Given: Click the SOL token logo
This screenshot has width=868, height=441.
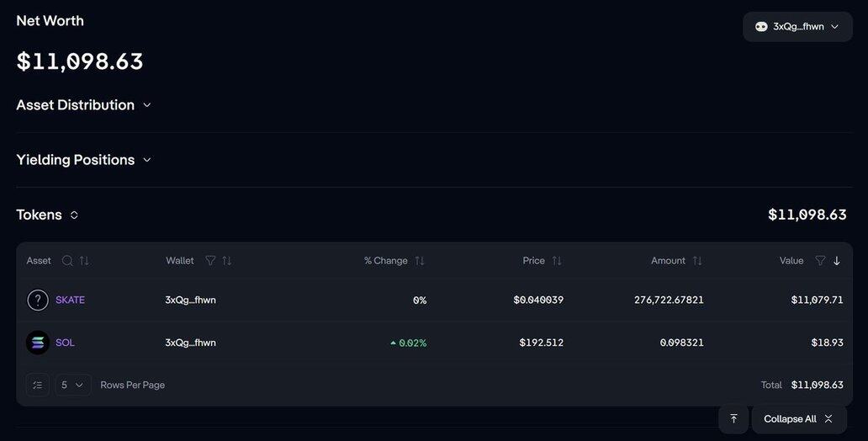Looking at the screenshot, I should tap(38, 343).
